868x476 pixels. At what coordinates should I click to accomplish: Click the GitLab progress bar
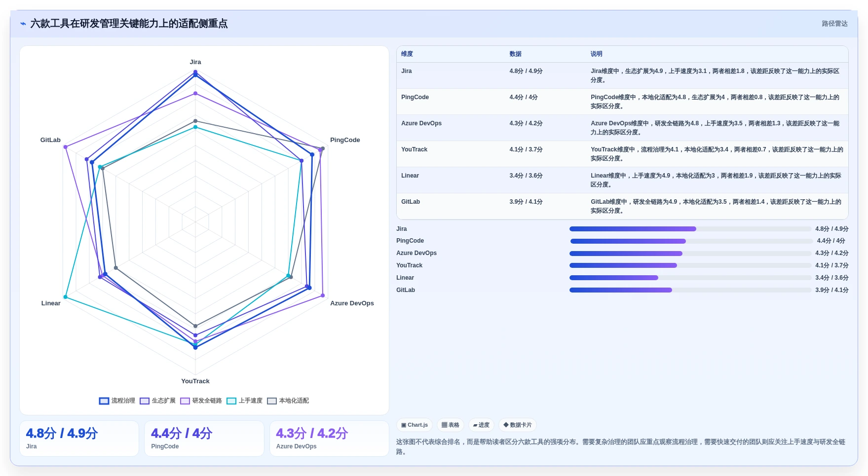click(x=690, y=290)
